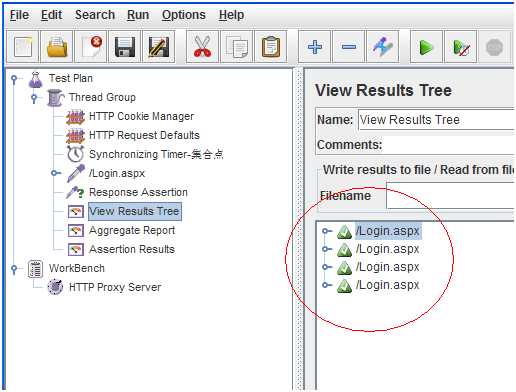Open the Options menu

coord(184,15)
